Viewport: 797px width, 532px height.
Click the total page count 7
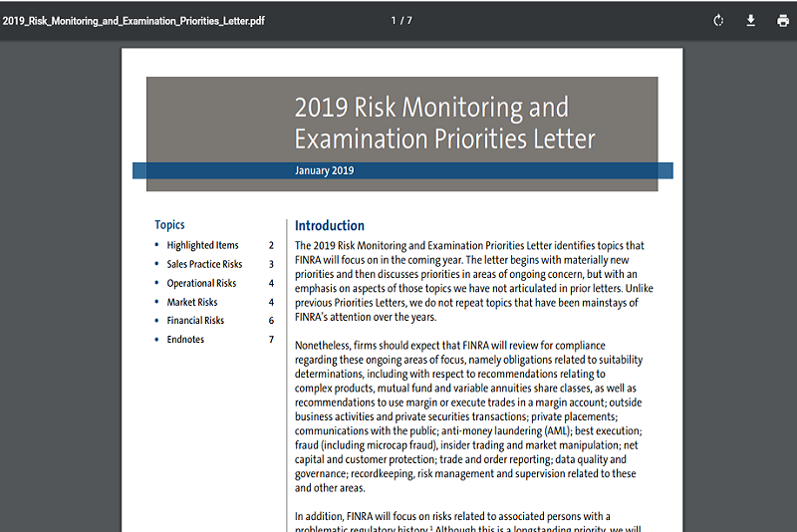(409, 21)
